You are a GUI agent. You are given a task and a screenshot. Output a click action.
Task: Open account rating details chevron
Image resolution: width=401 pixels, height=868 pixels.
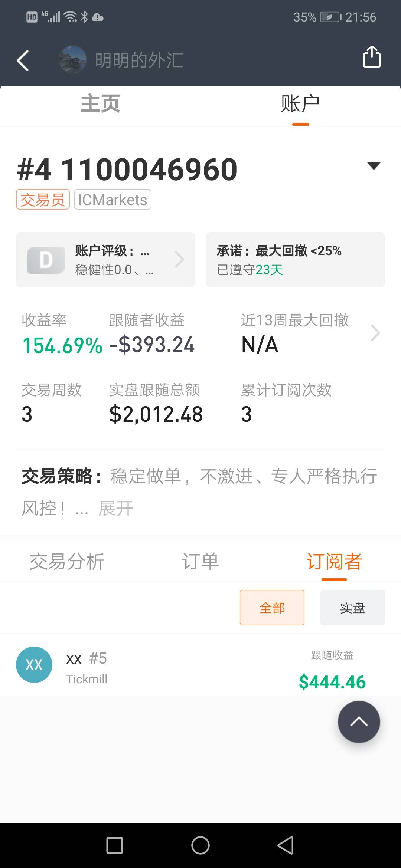click(180, 260)
